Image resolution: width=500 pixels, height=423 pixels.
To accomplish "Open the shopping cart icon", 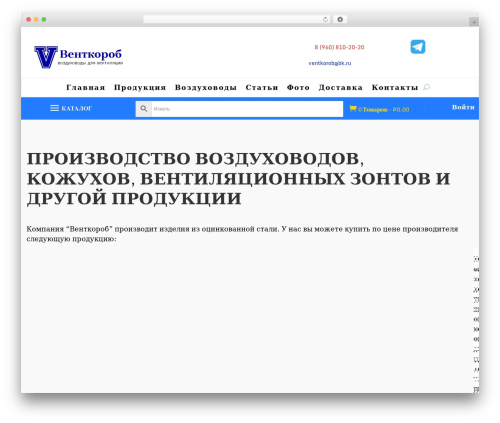I will (x=353, y=108).
